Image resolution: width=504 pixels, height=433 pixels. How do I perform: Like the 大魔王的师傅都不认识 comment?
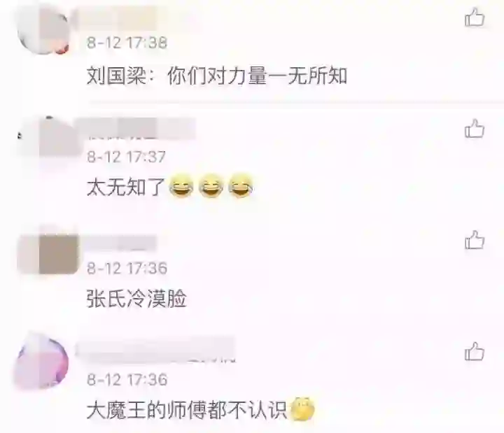point(475,351)
